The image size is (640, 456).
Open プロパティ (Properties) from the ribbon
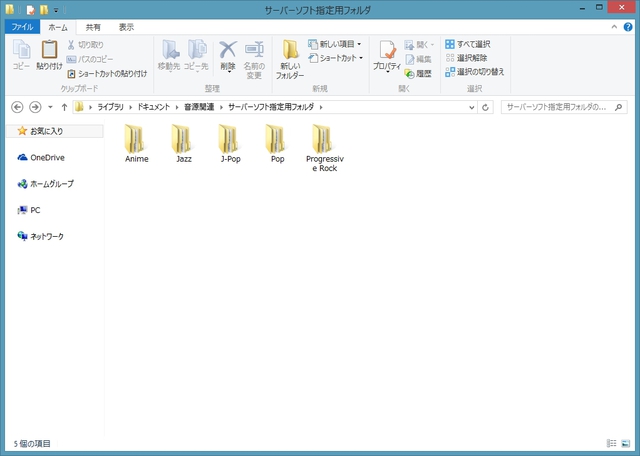click(386, 56)
